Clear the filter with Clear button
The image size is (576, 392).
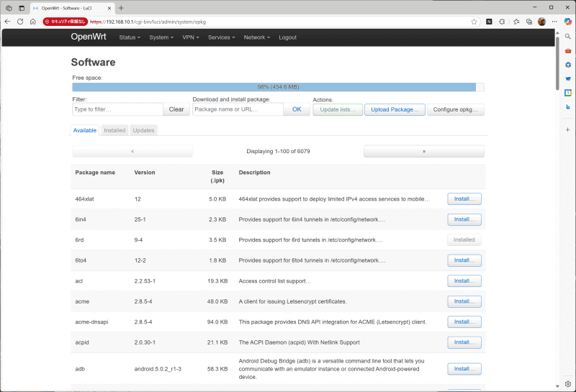click(x=176, y=109)
